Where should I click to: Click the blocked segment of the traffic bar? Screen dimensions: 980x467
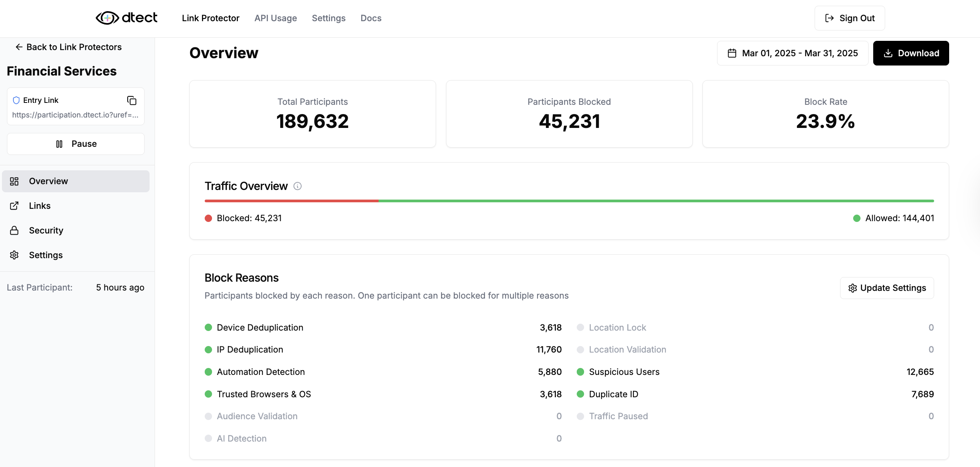click(x=291, y=201)
